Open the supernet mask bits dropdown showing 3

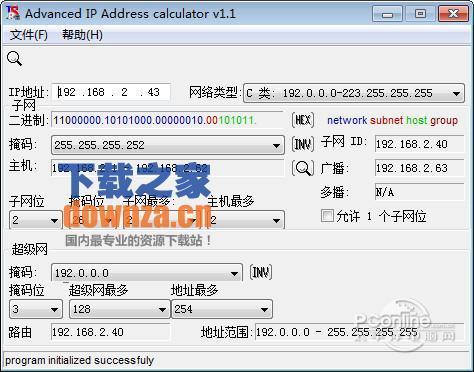coord(35,309)
